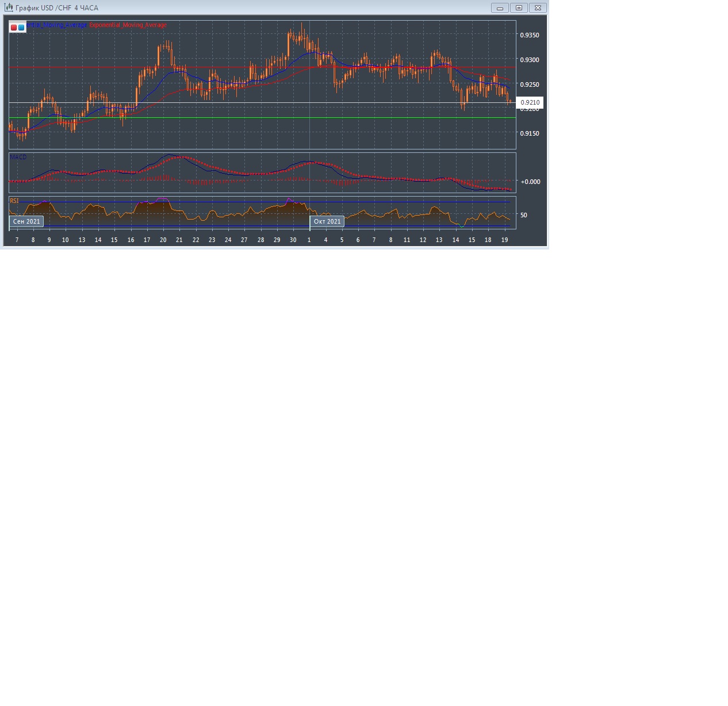The width and height of the screenshot is (728, 706).
Task: Click the RSI indicator label
Action: (14, 201)
